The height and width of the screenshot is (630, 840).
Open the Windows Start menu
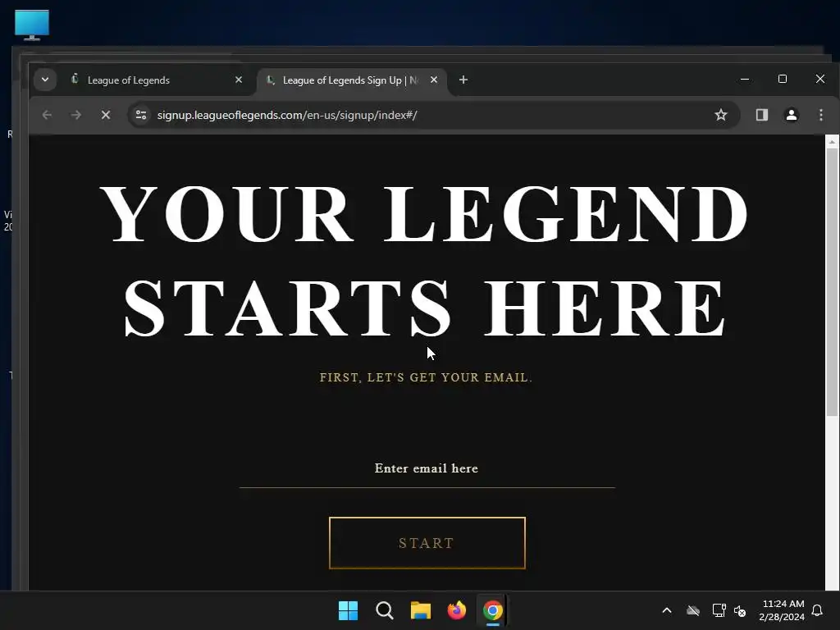[x=348, y=610]
